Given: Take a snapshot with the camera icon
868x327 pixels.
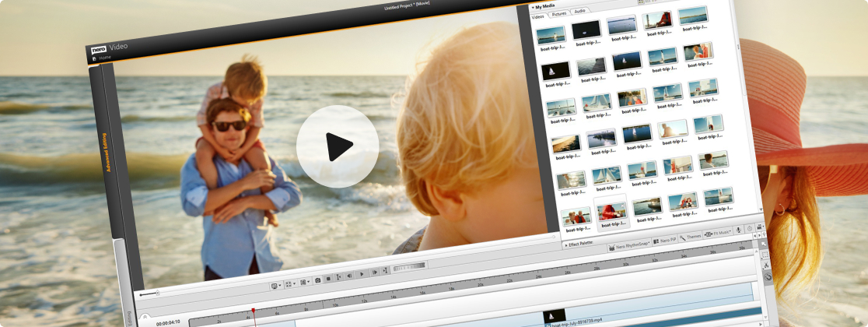Looking at the screenshot, I should 317,279.
